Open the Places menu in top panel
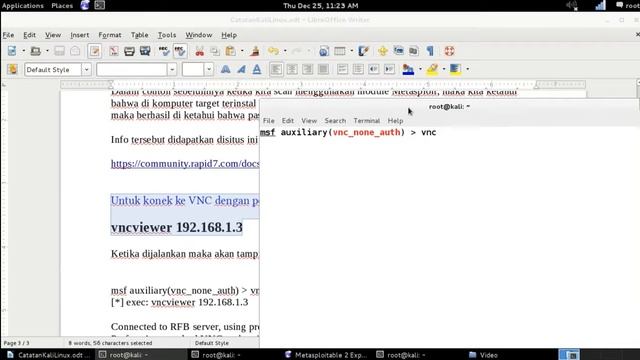The width and height of the screenshot is (640, 360). click(x=62, y=6)
